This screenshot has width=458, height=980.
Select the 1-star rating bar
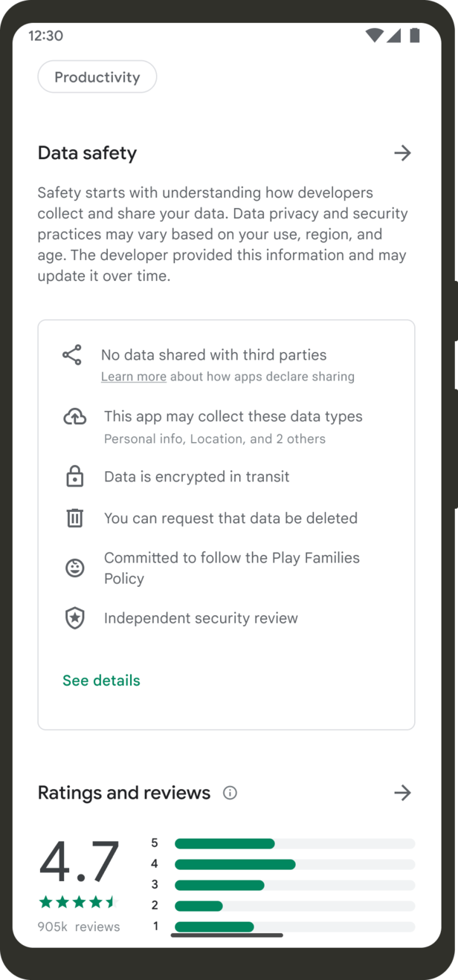pyautogui.click(x=216, y=926)
